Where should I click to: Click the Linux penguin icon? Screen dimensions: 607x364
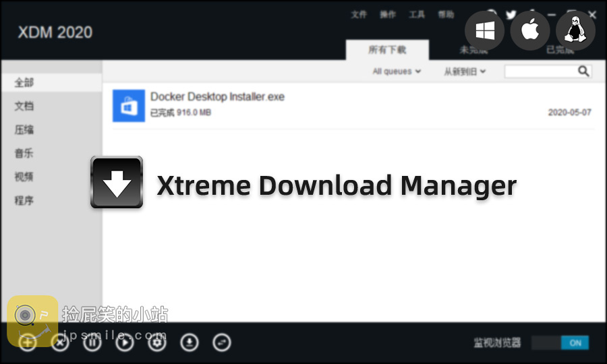click(x=575, y=30)
